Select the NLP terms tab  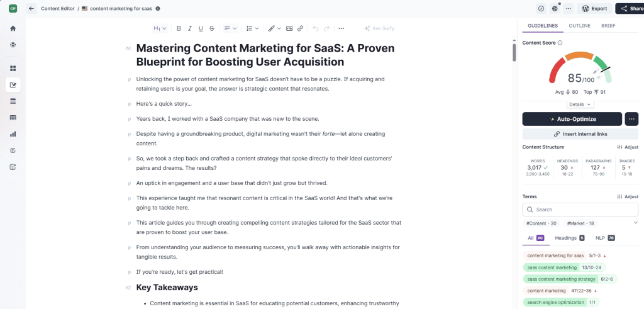(604, 238)
